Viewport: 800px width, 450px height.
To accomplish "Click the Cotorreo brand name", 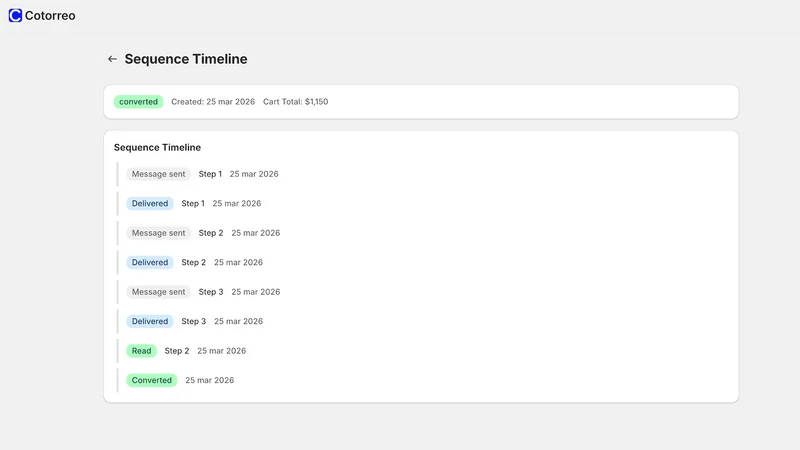I will (x=50, y=16).
